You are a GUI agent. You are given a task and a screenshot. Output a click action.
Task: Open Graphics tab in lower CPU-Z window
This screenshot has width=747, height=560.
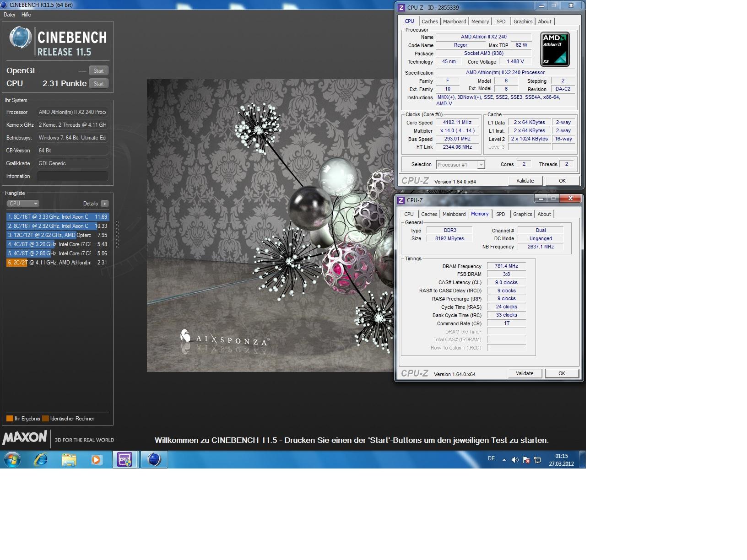pos(522,214)
